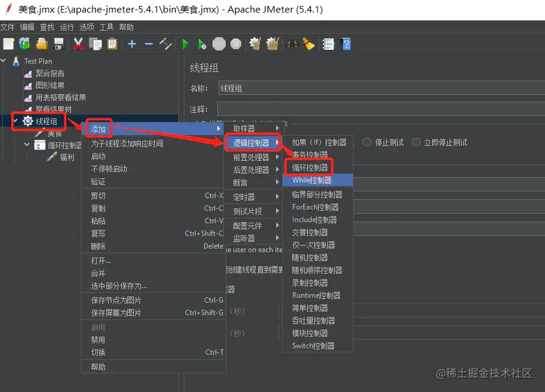Click the Search binoculars icon

coord(292,44)
